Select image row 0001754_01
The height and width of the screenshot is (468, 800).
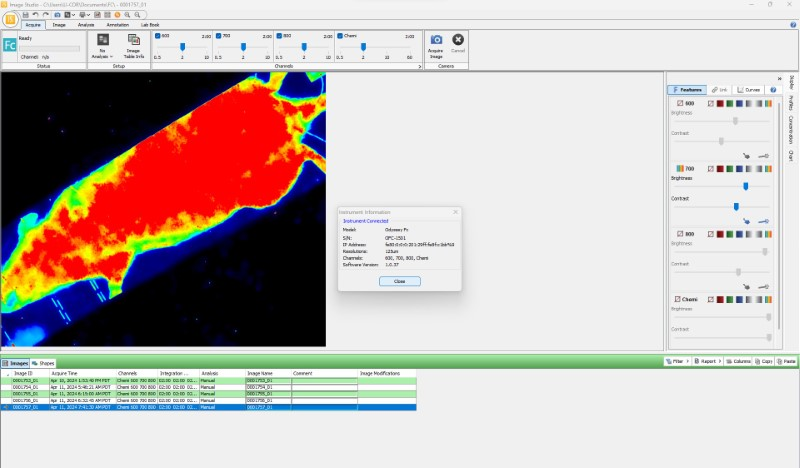point(209,387)
